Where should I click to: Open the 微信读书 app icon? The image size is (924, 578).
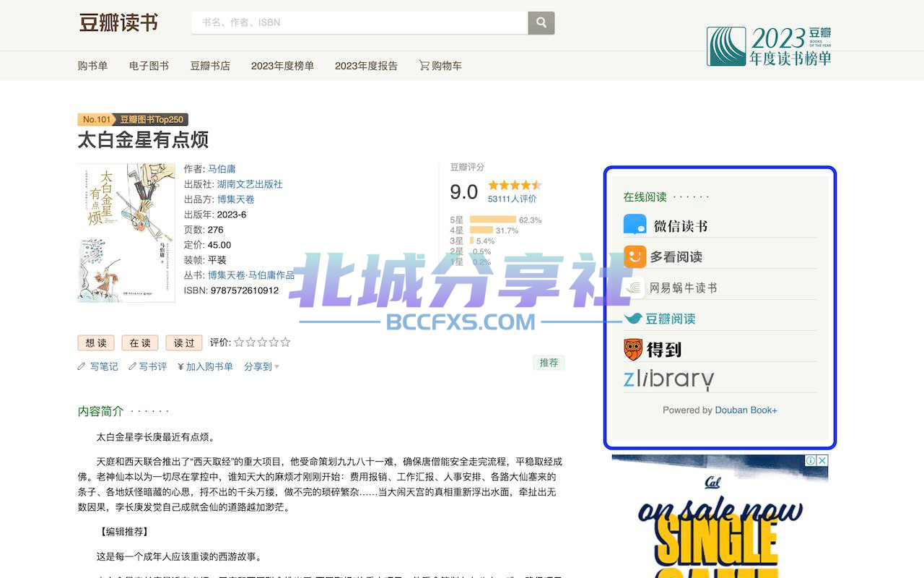(635, 225)
